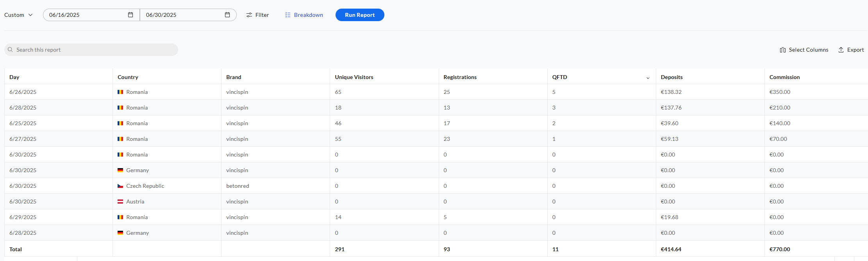Click Germany flag in 6/28/2025 row
This screenshot has width=868, height=261.
pos(120,233)
